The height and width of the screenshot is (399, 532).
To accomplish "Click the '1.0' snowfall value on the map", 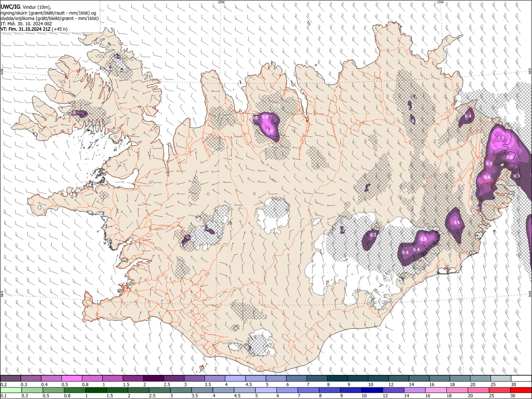I will tap(269, 131).
